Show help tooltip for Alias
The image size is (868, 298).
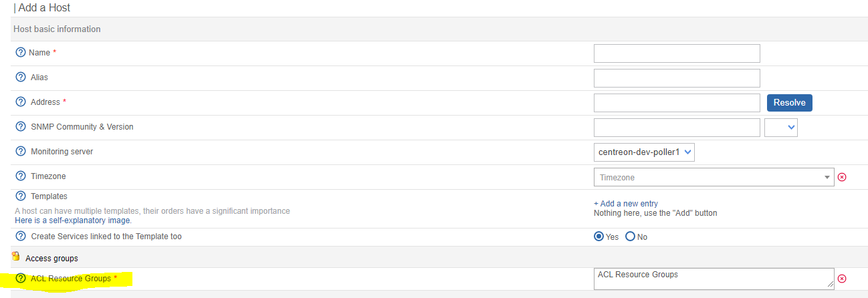tap(20, 78)
